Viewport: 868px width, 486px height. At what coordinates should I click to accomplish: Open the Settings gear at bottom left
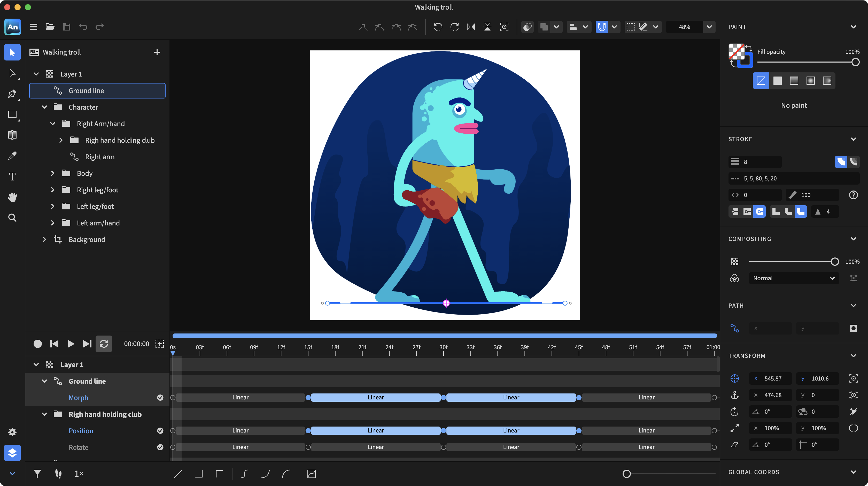[x=12, y=432]
